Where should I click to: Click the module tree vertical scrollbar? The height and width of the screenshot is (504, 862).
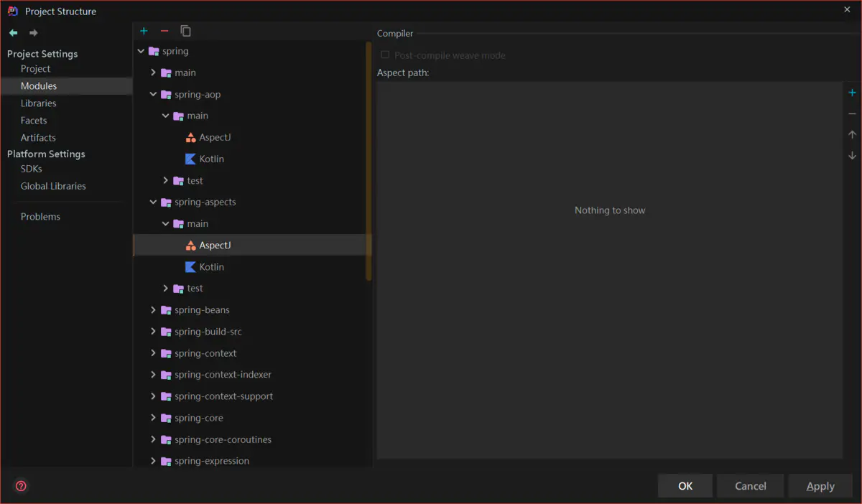tap(369, 162)
